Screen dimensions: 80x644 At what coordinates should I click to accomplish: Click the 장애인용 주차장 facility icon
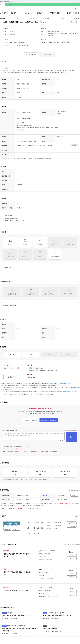(12, 292)
